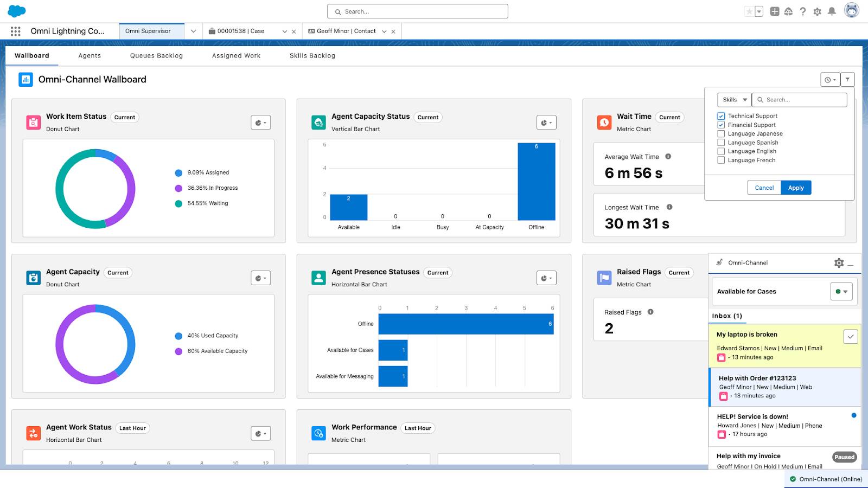Open the App Launcher grid icon
The width and height of the screenshot is (868, 488).
click(x=15, y=31)
